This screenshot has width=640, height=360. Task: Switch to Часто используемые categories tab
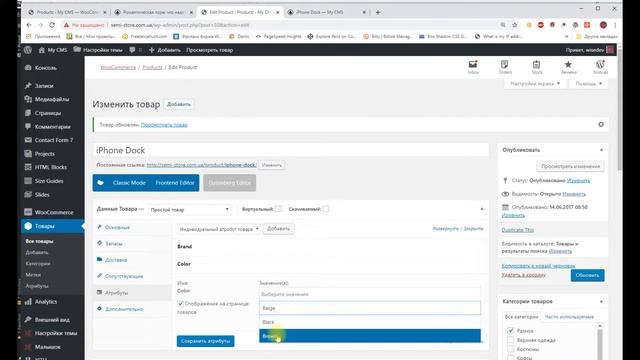point(569,317)
